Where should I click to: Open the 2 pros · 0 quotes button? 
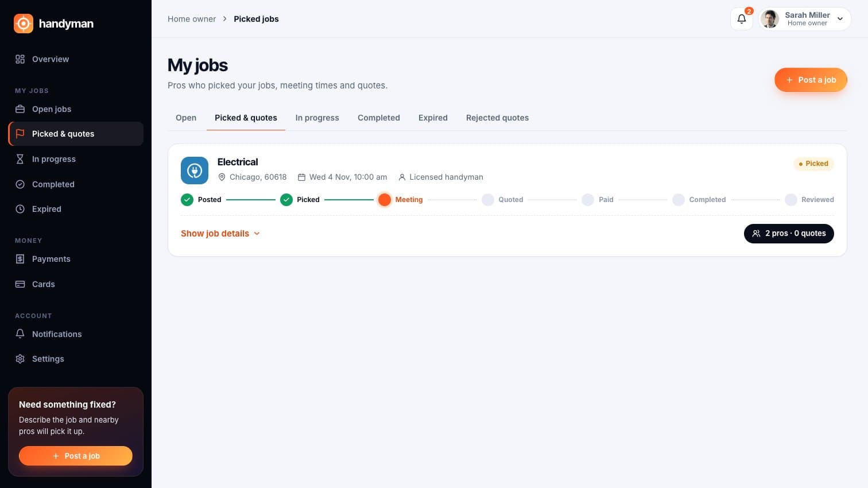pos(789,234)
